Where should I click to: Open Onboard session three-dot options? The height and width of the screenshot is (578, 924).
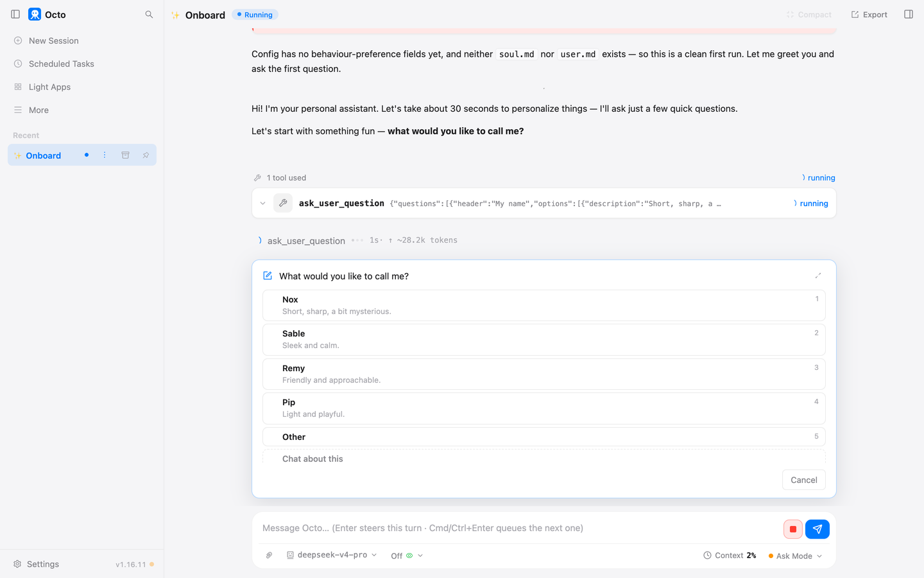tap(105, 155)
